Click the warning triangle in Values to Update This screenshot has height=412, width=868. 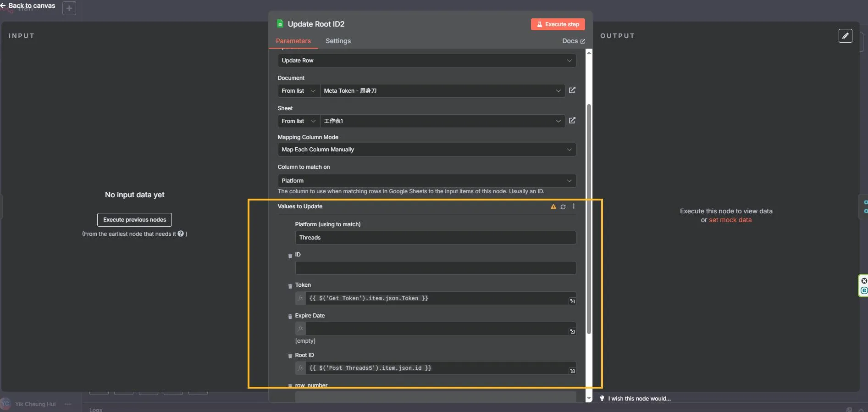(x=553, y=207)
